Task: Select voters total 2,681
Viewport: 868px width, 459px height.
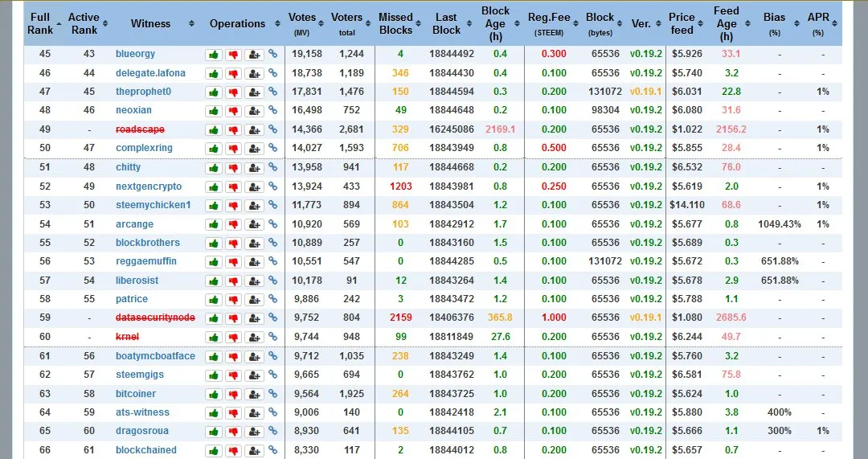Action: coord(351,129)
